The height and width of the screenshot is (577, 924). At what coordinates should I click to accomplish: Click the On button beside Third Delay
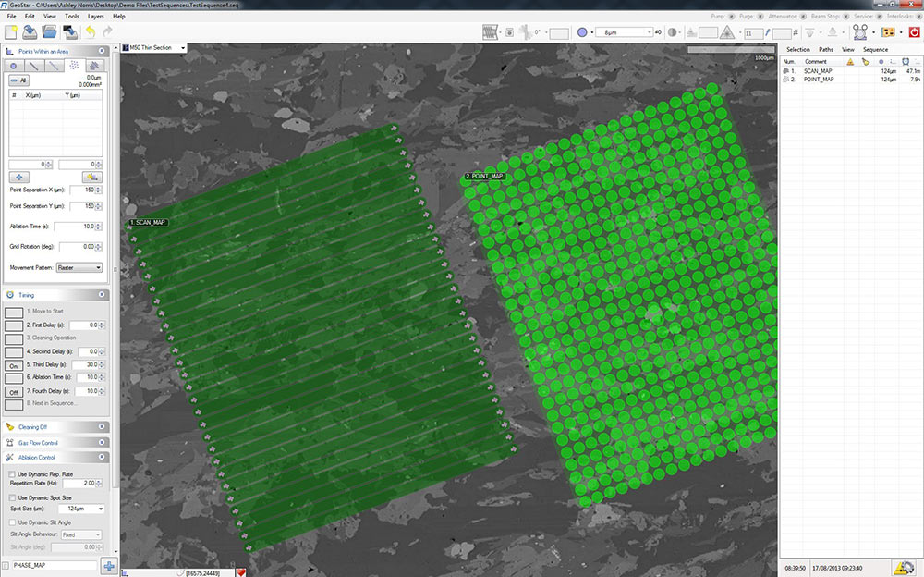(14, 366)
